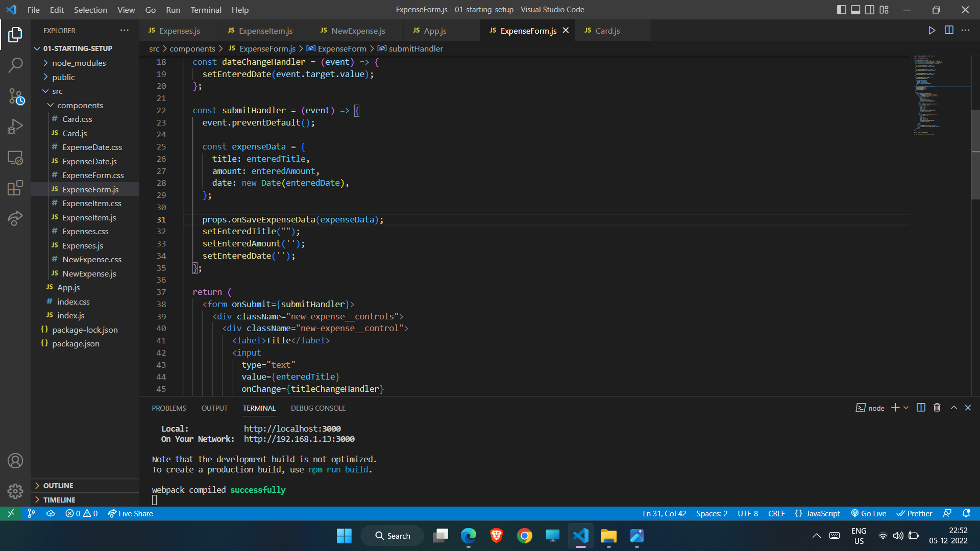Run the code with play icon

(932, 31)
